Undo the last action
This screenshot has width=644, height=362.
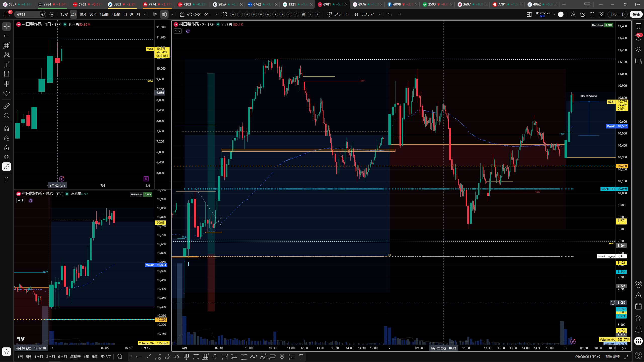(x=390, y=14)
